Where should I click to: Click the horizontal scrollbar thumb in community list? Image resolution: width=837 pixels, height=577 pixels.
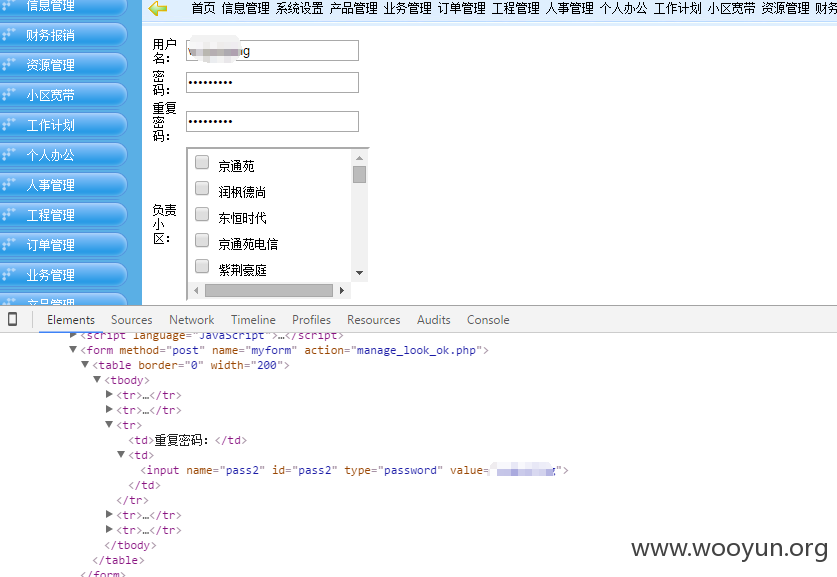269,290
